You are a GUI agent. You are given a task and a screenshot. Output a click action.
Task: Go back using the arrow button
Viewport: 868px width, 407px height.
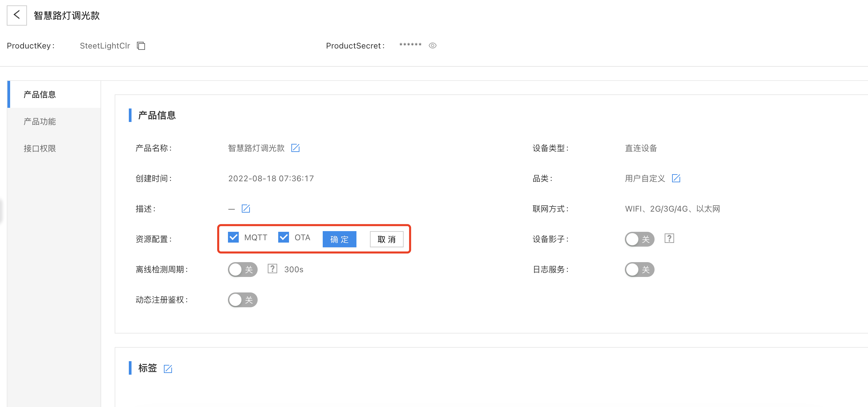pos(17,15)
